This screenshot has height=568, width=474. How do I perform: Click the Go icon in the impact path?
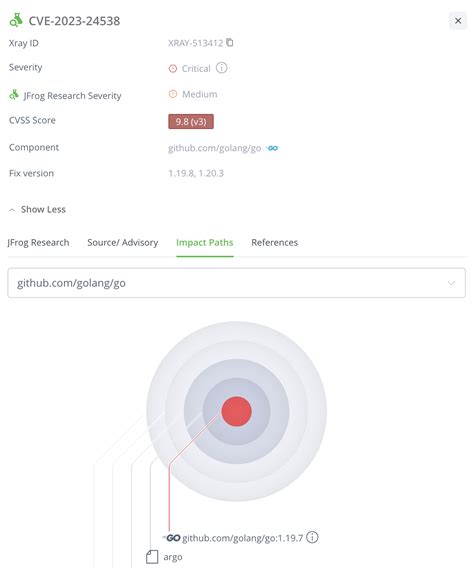point(172,538)
